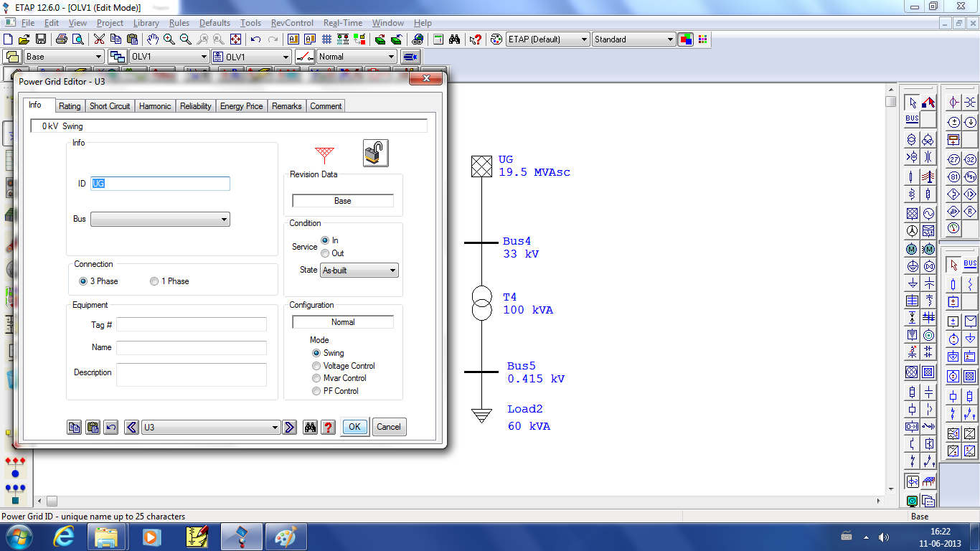Switch to the Short Circuit tab
The image size is (980, 551).
pos(109,105)
